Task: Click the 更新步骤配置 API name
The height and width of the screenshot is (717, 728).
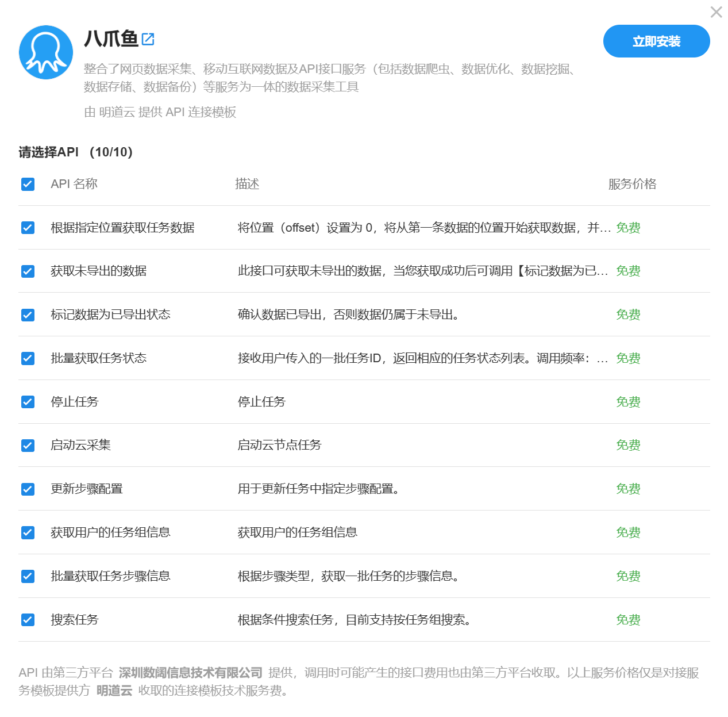Action: (87, 489)
